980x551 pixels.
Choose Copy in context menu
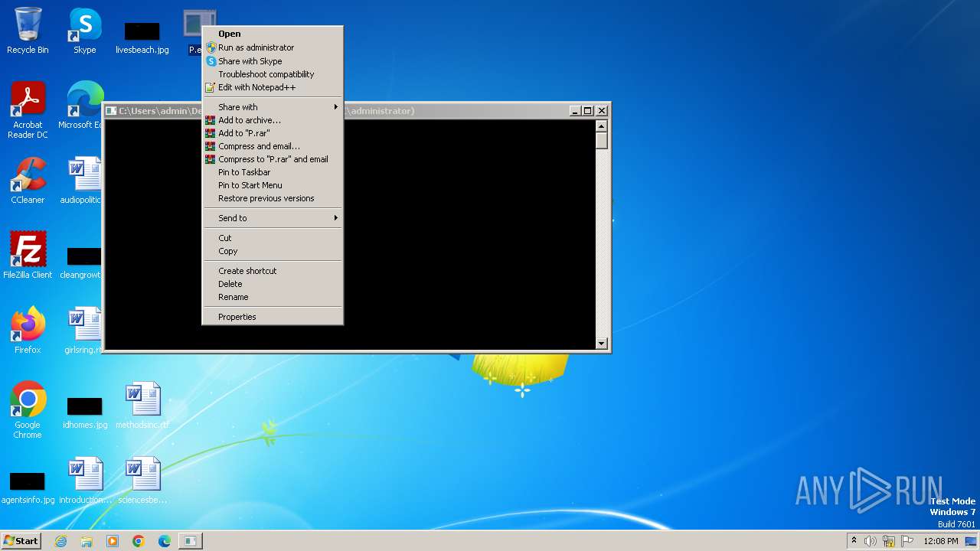273,251
